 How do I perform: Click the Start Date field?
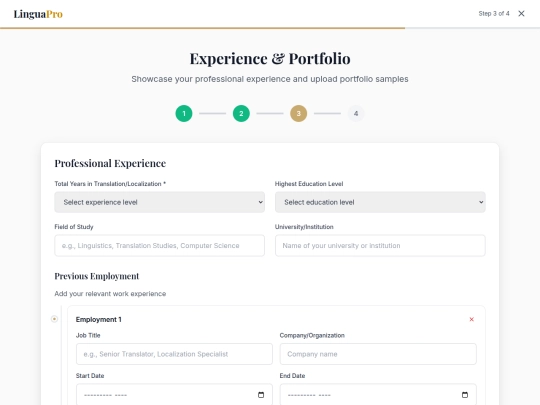pos(174,395)
